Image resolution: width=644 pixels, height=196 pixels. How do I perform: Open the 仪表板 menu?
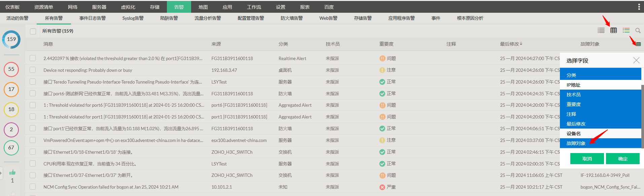click(x=12, y=7)
